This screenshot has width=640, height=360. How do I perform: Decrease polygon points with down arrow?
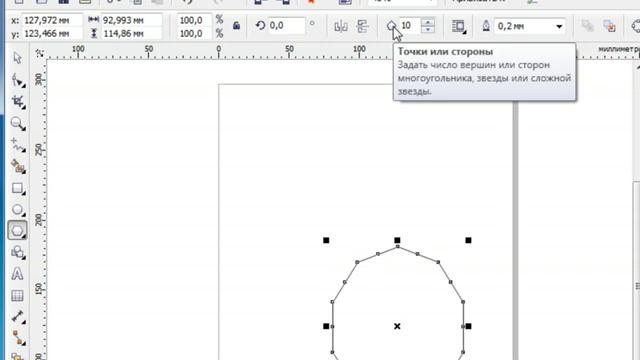(428, 30)
